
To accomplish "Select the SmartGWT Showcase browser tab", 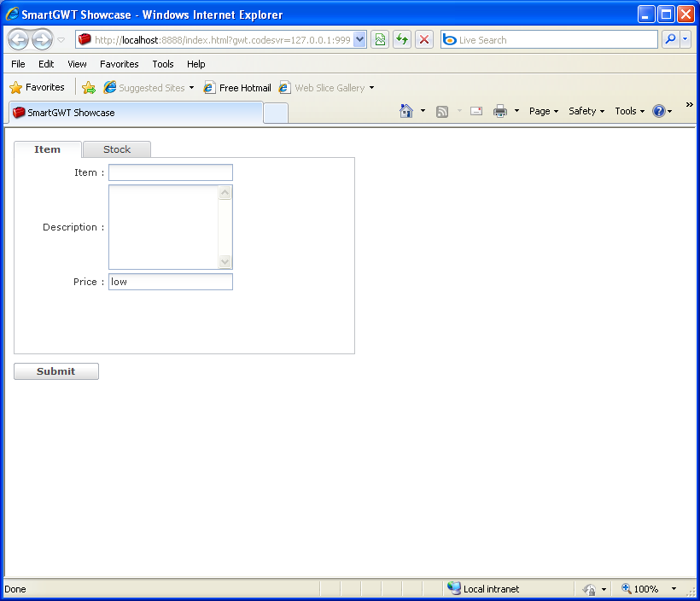I will tap(136, 113).
